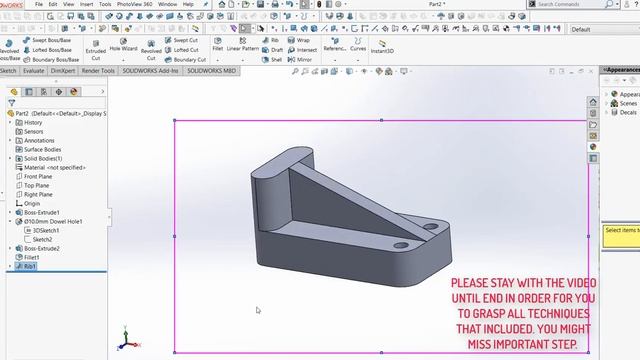
Task: Open the ConfigurationManager tab icon
Action: tap(44, 92)
